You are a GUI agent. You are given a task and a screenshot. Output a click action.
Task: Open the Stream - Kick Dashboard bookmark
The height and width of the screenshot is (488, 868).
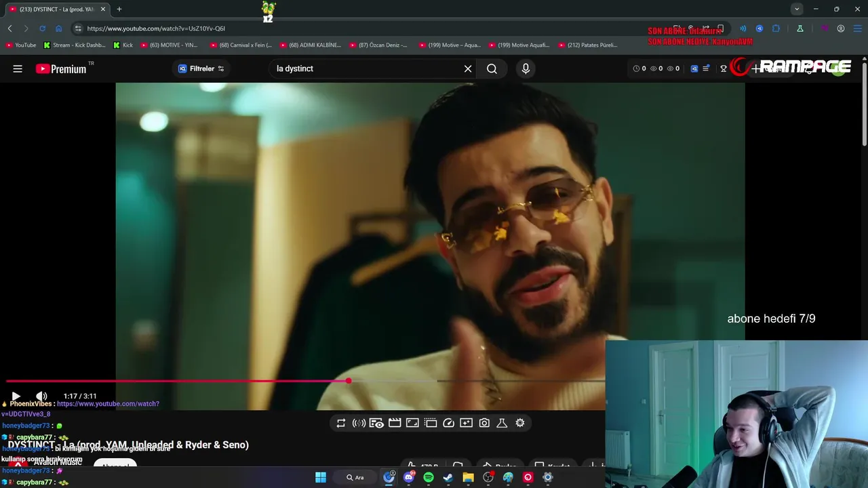click(75, 45)
